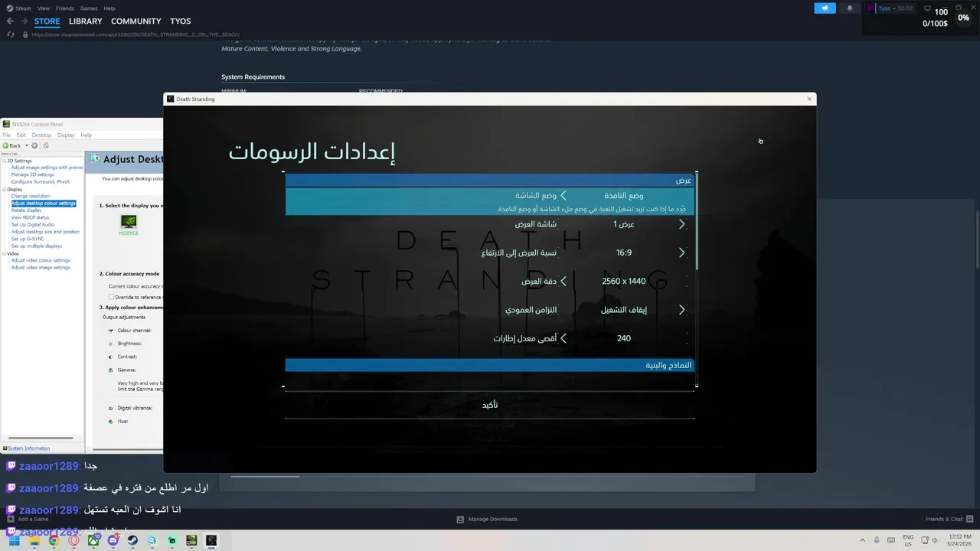The height and width of the screenshot is (551, 980).
Task: Open Steam notifications bell icon
Action: pyautogui.click(x=849, y=8)
